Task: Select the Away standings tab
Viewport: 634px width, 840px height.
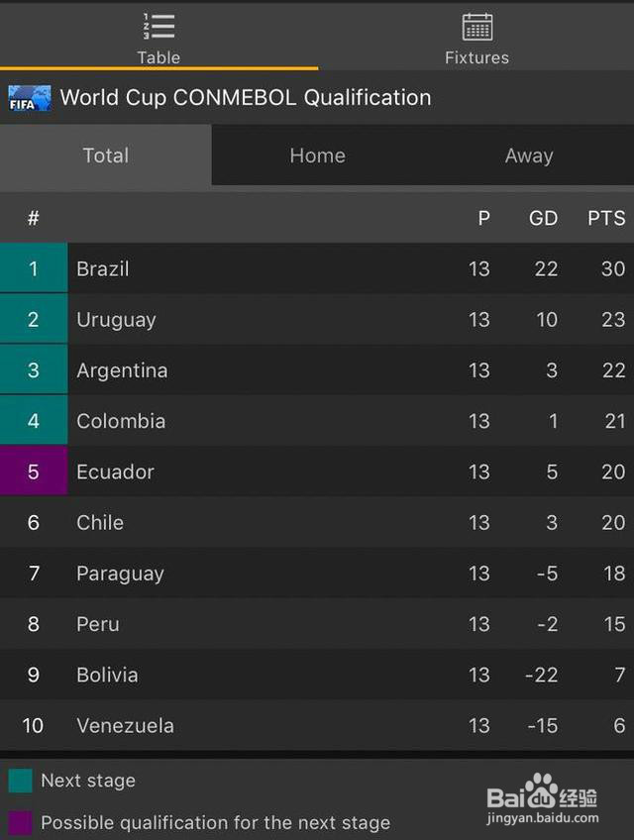Action: pos(528,156)
